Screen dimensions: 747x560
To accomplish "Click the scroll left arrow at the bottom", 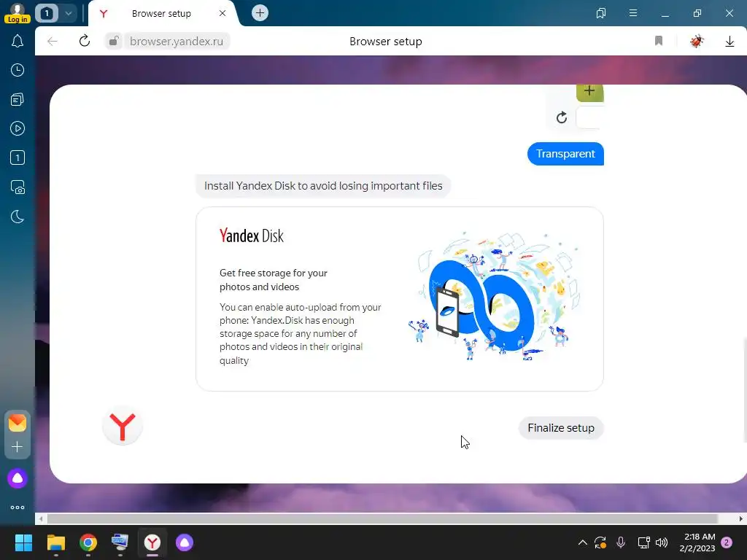I will pyautogui.click(x=41, y=518).
